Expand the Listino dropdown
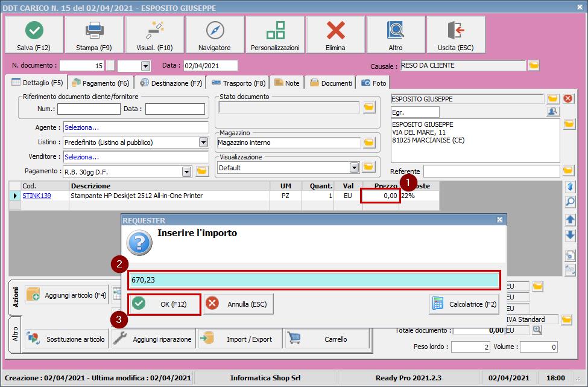 (204, 142)
